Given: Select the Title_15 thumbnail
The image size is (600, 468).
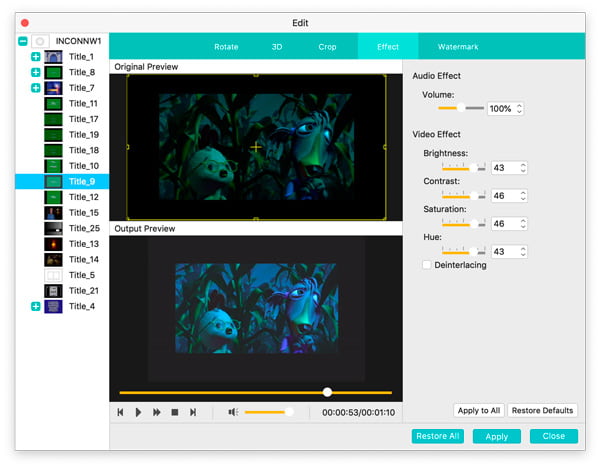Looking at the screenshot, I should tap(53, 213).
